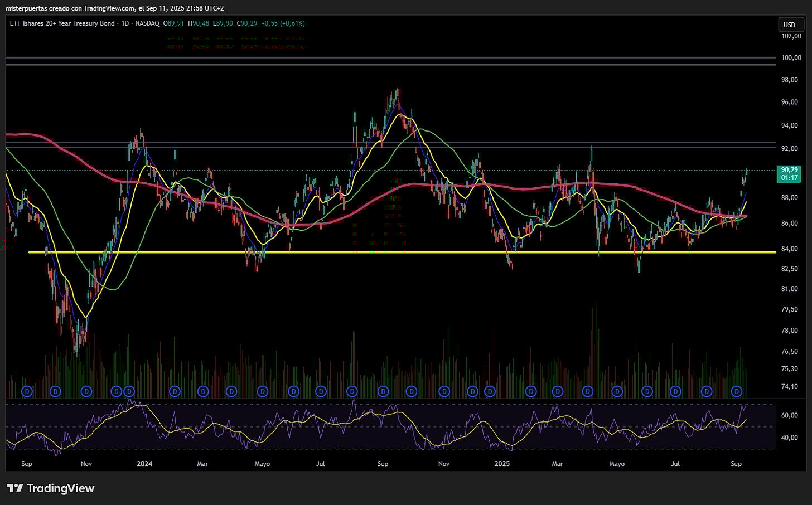The image size is (812, 505).
Task: Click the dividend marker above Jul 2024
Action: coord(321,391)
